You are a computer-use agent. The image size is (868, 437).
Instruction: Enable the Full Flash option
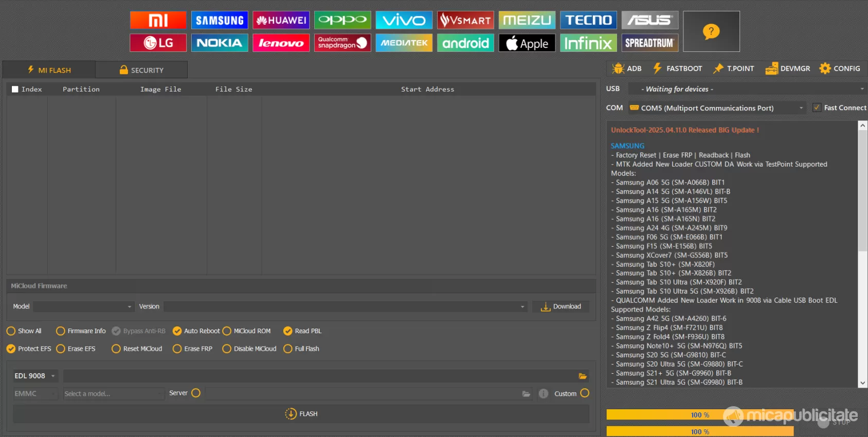(x=288, y=349)
